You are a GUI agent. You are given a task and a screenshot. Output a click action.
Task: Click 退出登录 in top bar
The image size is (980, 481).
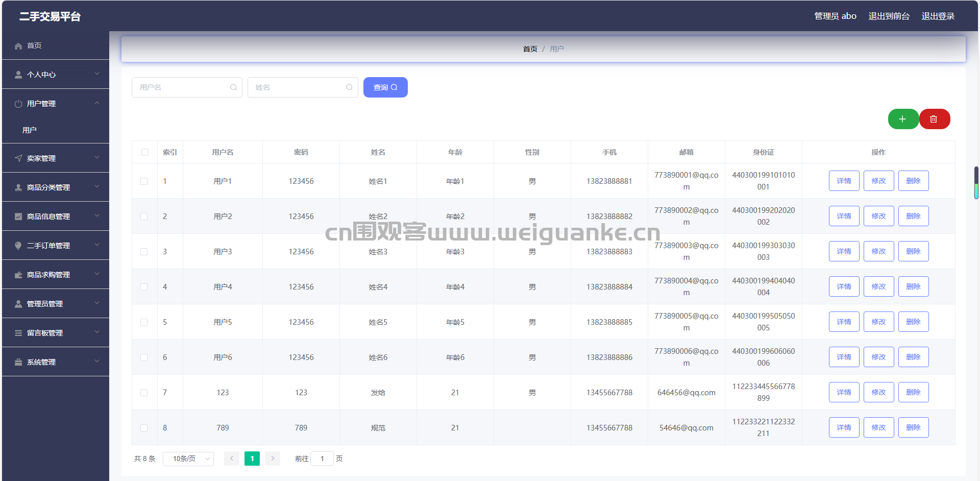point(938,16)
